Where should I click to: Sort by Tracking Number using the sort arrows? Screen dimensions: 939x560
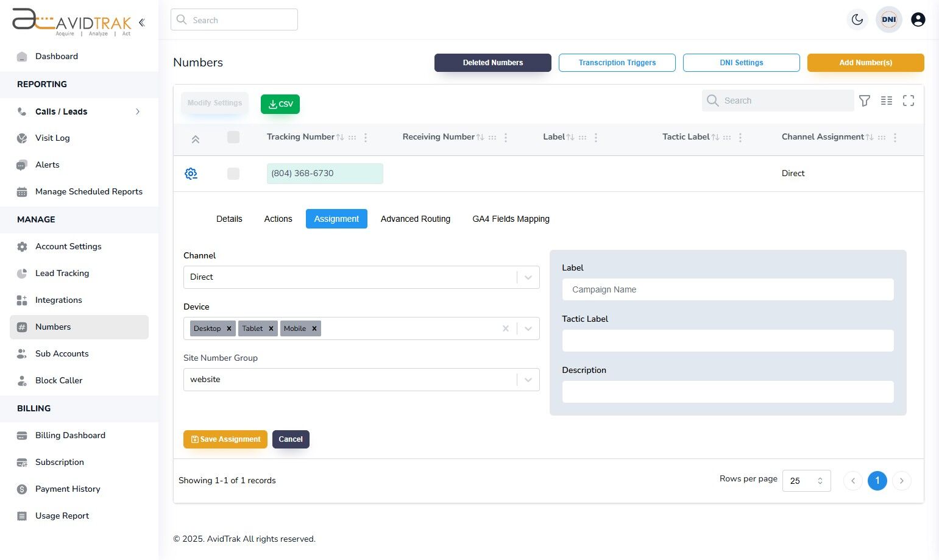(x=340, y=136)
